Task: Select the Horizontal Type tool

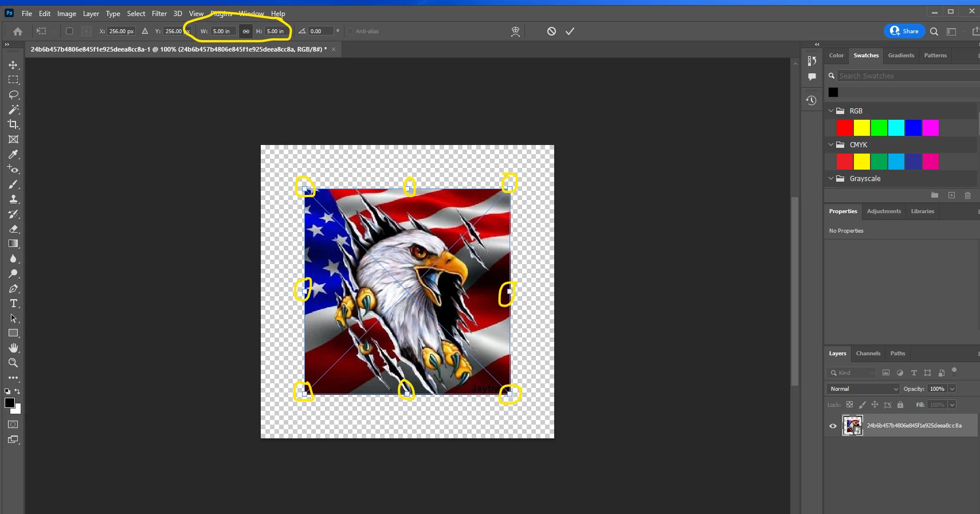Action: click(x=13, y=303)
